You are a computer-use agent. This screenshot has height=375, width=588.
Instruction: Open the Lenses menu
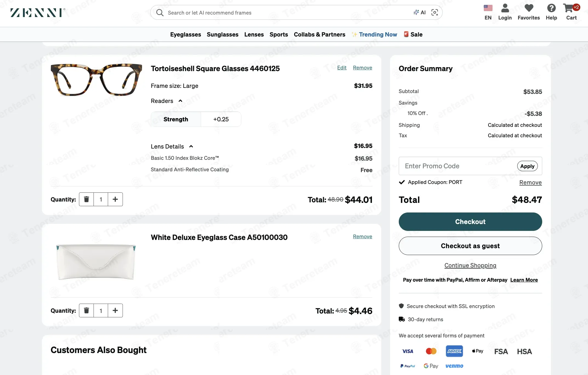point(254,35)
